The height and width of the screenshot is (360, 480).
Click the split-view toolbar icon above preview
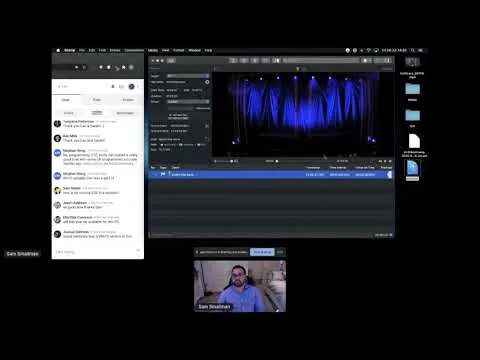276,60
